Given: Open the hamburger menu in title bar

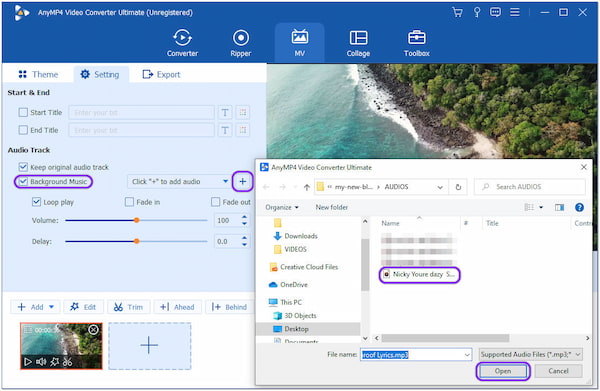Looking at the screenshot, I should (515, 13).
